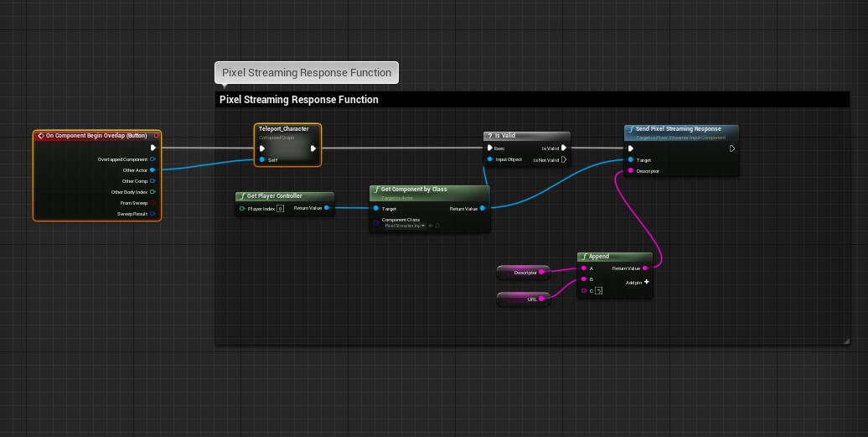Viewport: 868px width, 437px height.
Task: Click the Sweep Result output pin
Action: (x=152, y=214)
